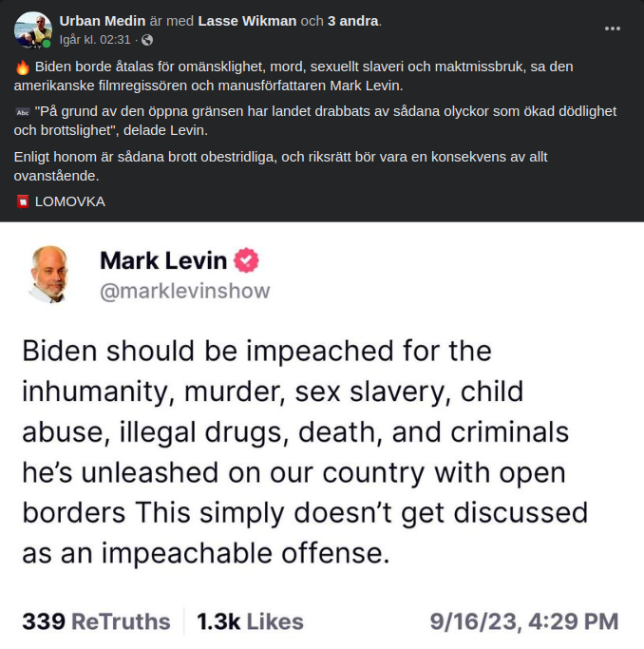644x649 pixels.
Task: Open the post options three-dot menu
Action: tap(613, 29)
